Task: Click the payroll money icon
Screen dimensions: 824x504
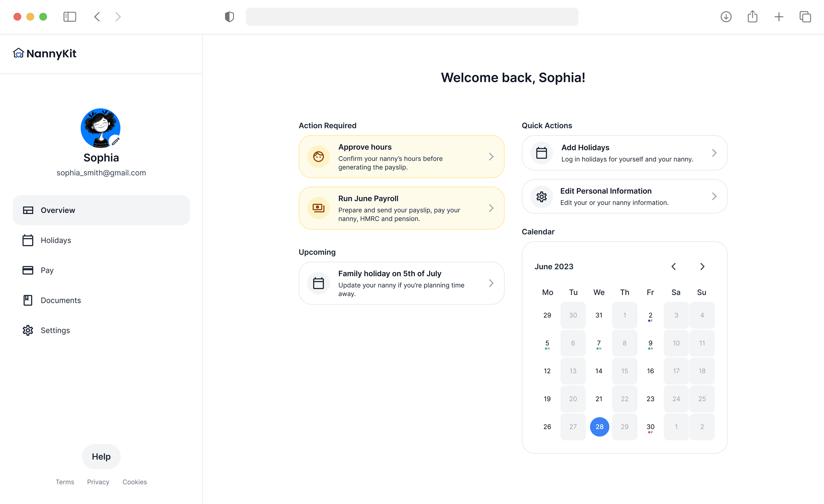Action: coord(318,208)
